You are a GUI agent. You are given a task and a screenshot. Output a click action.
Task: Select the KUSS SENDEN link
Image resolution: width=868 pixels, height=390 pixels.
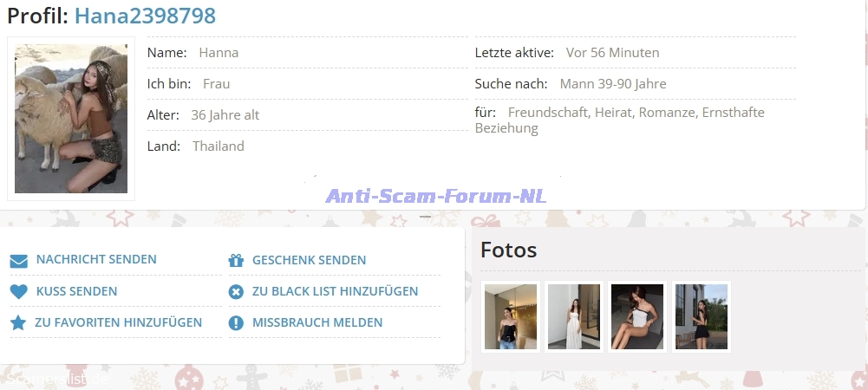76,291
